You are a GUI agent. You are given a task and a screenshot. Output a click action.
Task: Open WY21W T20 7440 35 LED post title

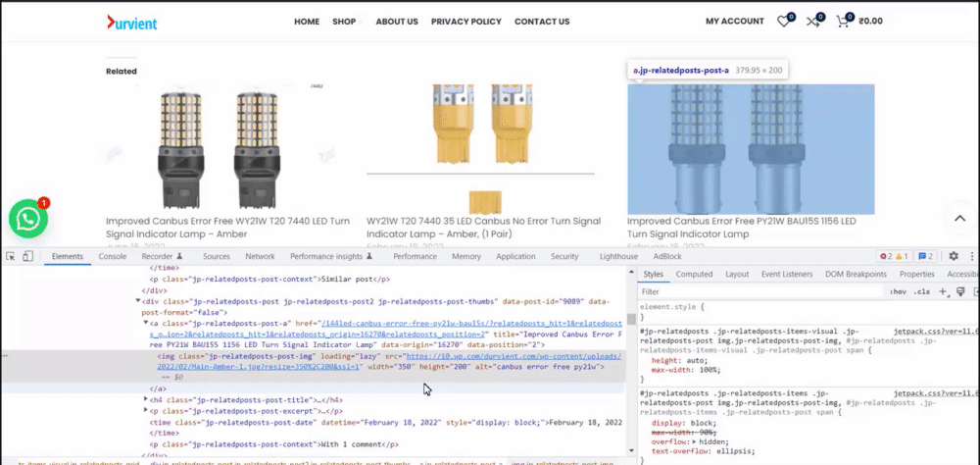[x=484, y=228]
